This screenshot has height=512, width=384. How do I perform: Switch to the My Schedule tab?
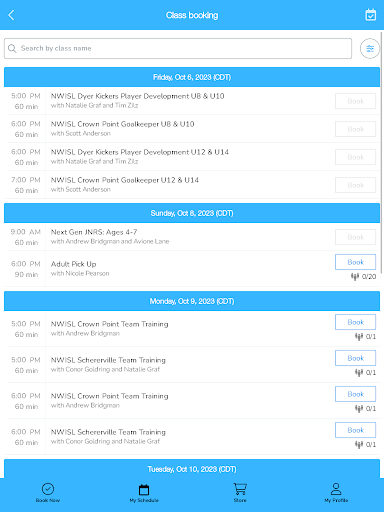pyautogui.click(x=144, y=493)
